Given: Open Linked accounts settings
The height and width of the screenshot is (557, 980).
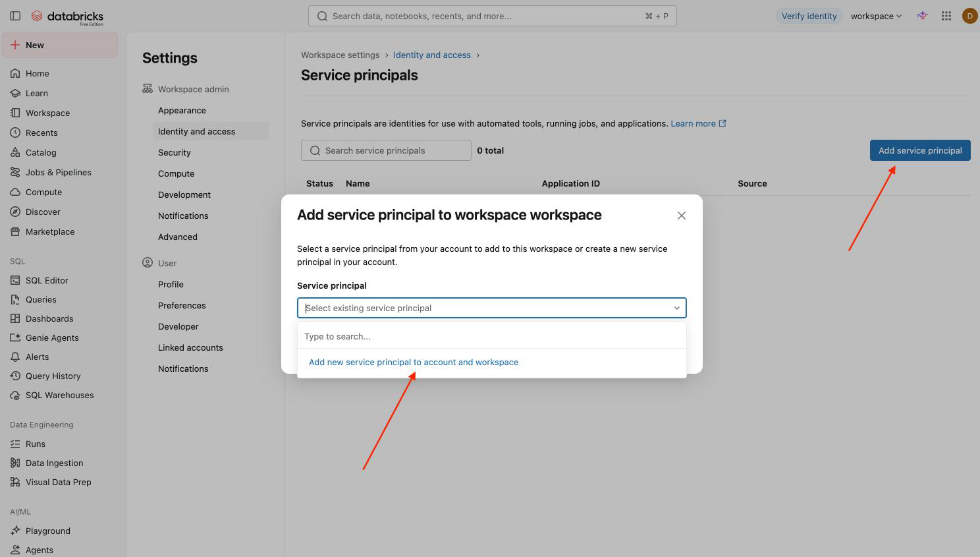Looking at the screenshot, I should [190, 347].
